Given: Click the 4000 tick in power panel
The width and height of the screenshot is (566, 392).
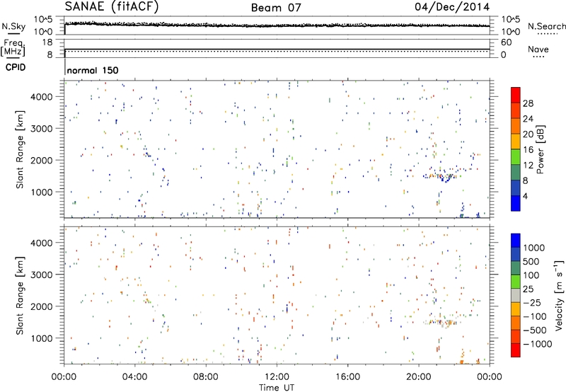Looking at the screenshot, I should pos(41,97).
